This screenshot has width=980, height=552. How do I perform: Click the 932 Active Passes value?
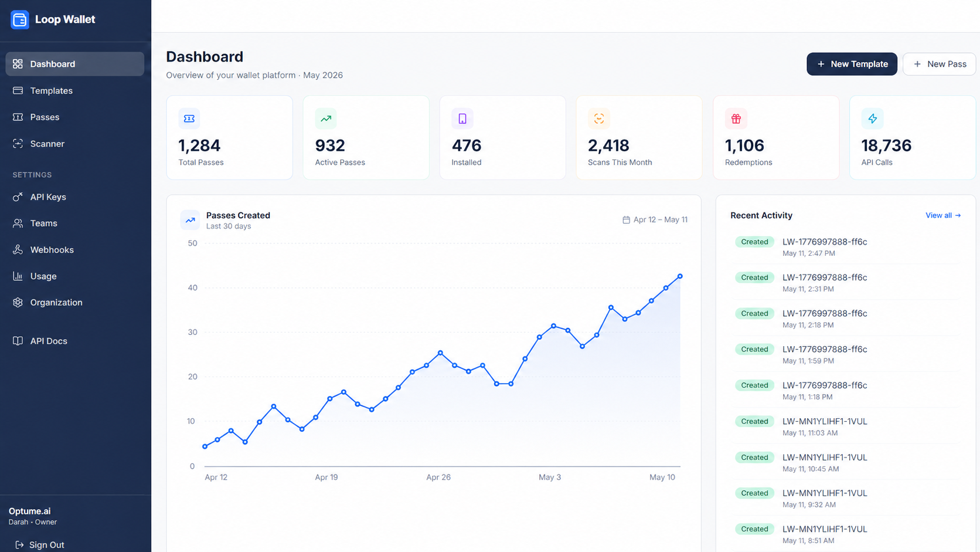(330, 145)
